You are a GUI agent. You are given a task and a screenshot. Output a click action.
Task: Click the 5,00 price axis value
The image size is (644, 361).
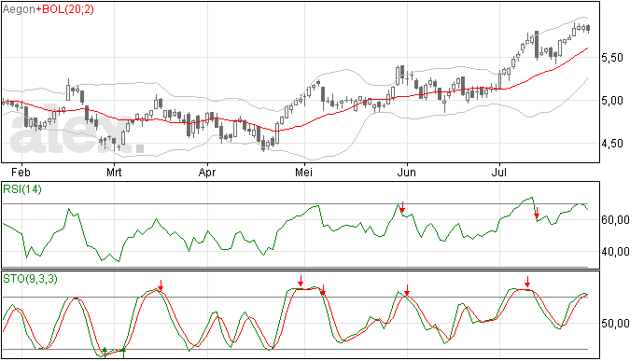pos(612,101)
